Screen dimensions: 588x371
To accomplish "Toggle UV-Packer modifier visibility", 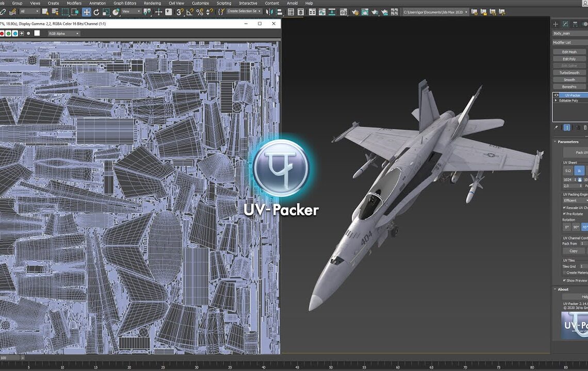I will coord(556,95).
